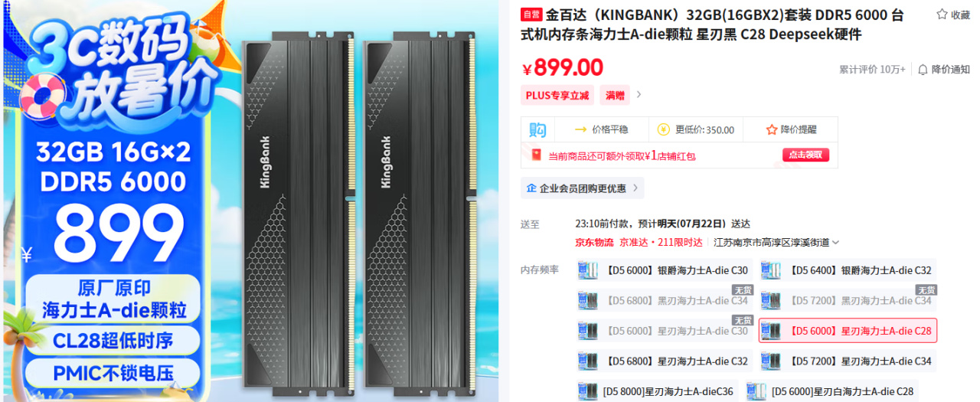
Task: Click the 收藏 star icon
Action: (x=942, y=15)
